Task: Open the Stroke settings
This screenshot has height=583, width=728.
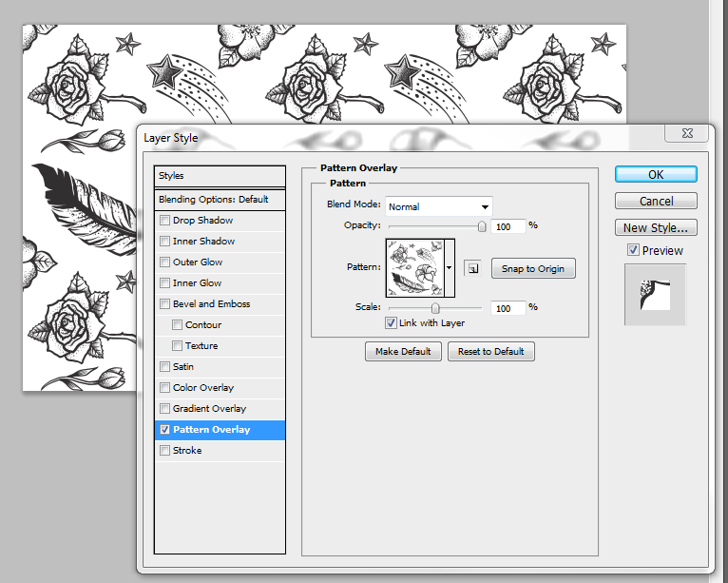Action: (x=187, y=450)
